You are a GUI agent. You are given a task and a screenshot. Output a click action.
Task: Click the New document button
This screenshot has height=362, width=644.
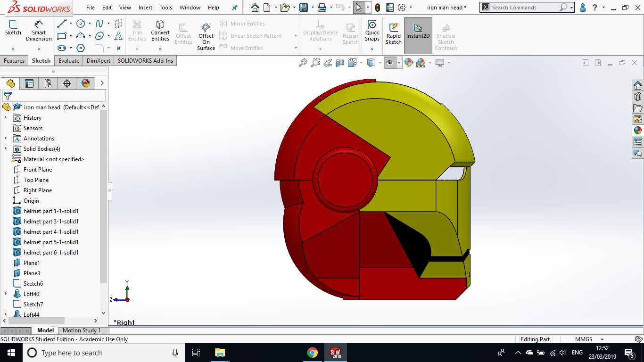(x=267, y=8)
